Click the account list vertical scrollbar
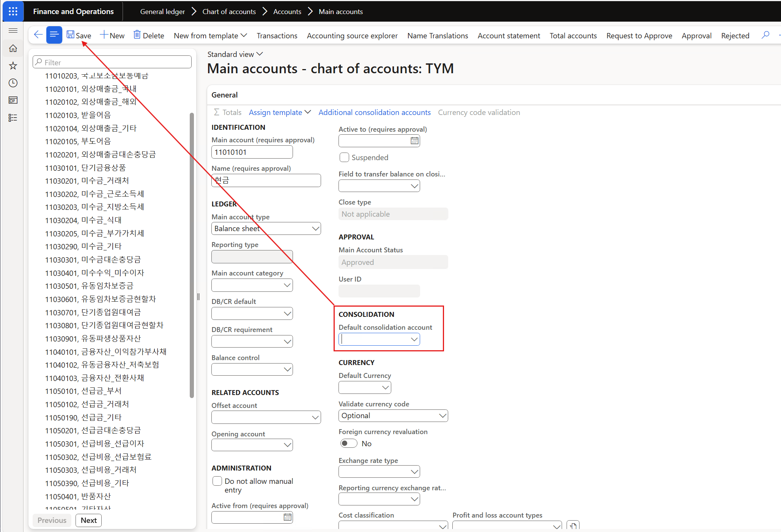Image resolution: width=781 pixels, height=532 pixels. [x=192, y=254]
